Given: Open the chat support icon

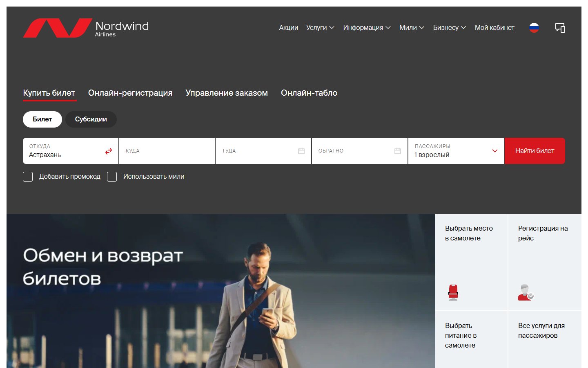Looking at the screenshot, I should (560, 28).
